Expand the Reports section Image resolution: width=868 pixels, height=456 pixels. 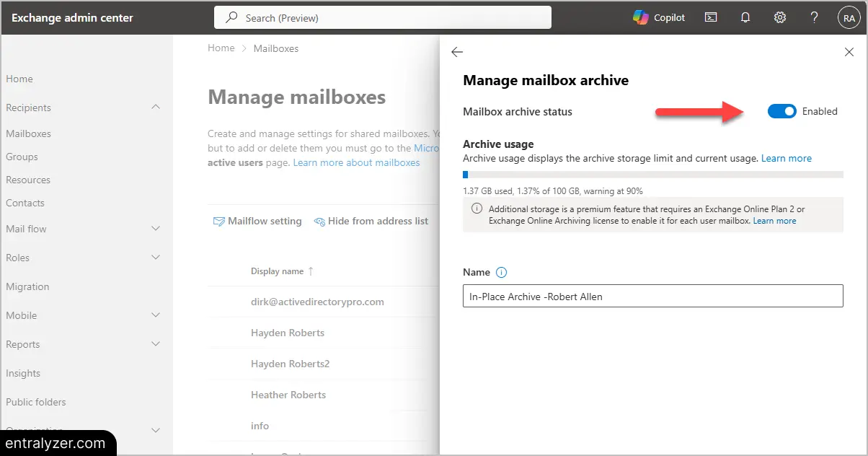[x=156, y=344]
